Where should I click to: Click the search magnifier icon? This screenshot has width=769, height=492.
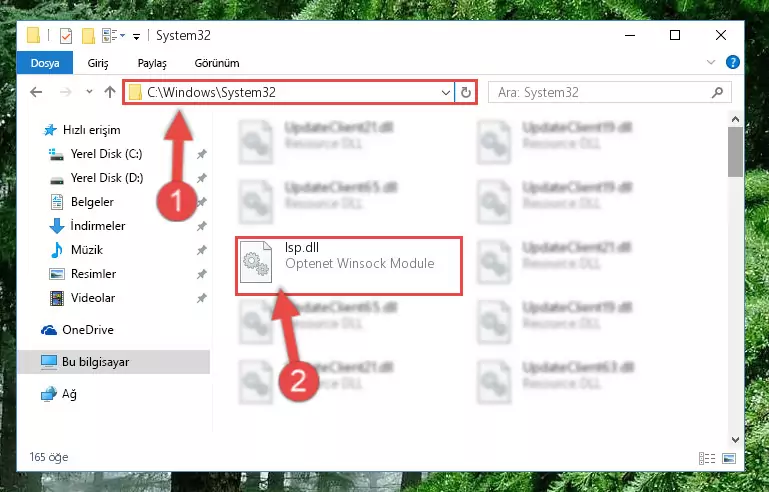[x=717, y=92]
